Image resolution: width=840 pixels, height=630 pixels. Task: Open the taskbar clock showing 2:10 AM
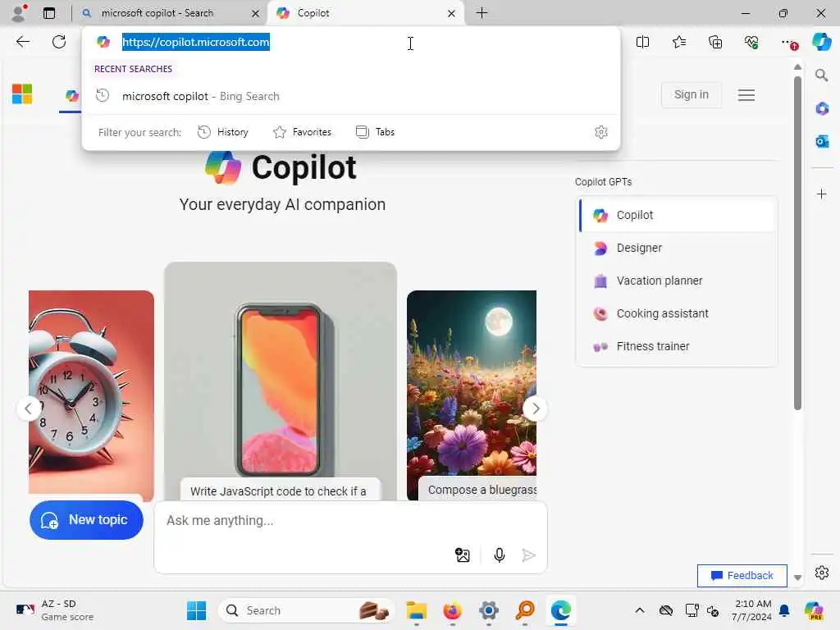(752, 610)
